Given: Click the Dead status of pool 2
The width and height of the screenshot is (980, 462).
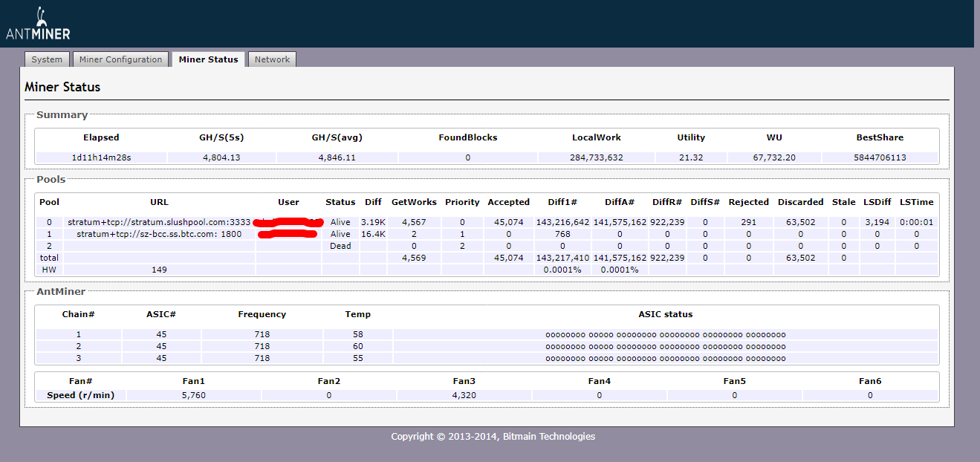Looking at the screenshot, I should pos(340,246).
